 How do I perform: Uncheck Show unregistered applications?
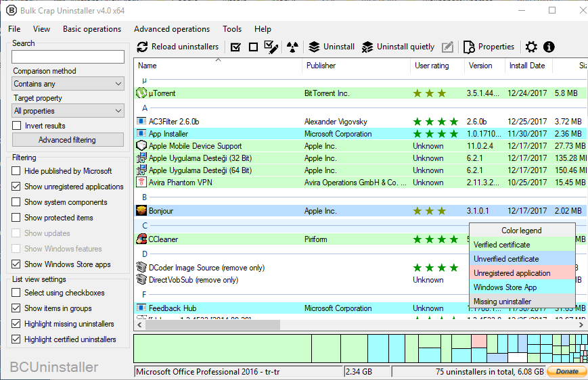pos(16,186)
